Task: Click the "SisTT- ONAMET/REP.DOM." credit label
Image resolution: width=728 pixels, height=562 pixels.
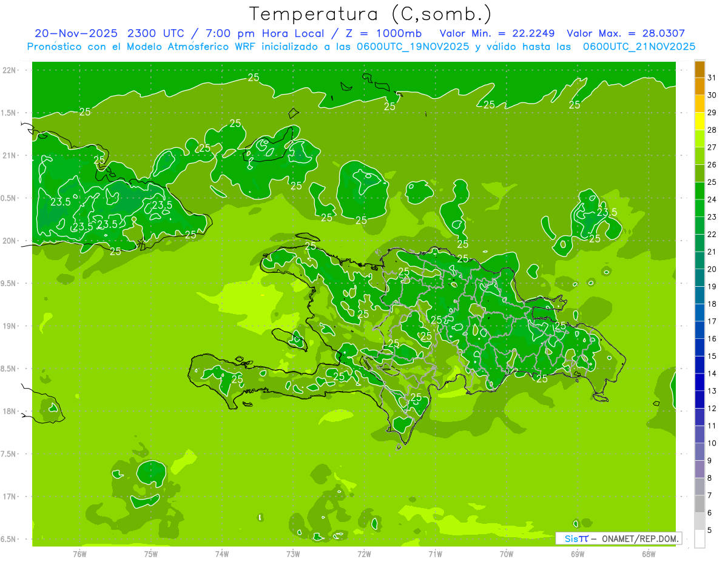Action: click(x=619, y=538)
